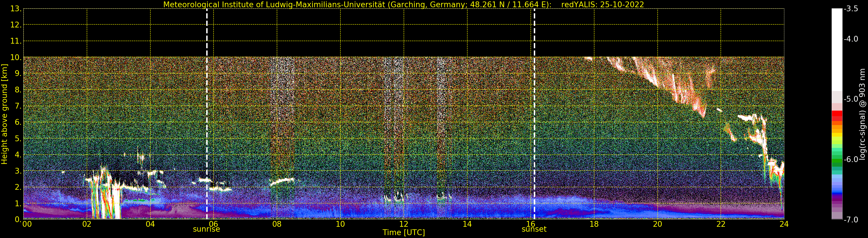Click the colorbar tick label -3.5
Viewport: 868px width, 238px height.
coord(851,9)
